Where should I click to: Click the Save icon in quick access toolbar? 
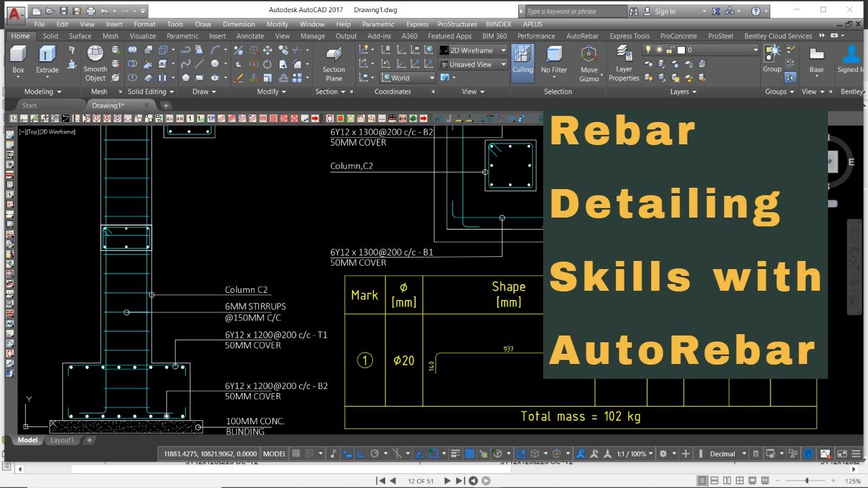[64, 12]
